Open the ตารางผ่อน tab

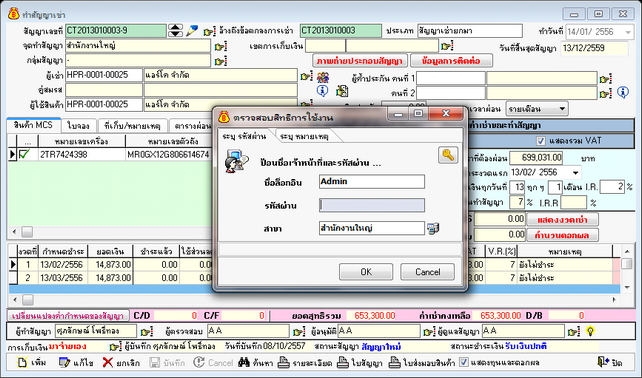click(x=192, y=126)
